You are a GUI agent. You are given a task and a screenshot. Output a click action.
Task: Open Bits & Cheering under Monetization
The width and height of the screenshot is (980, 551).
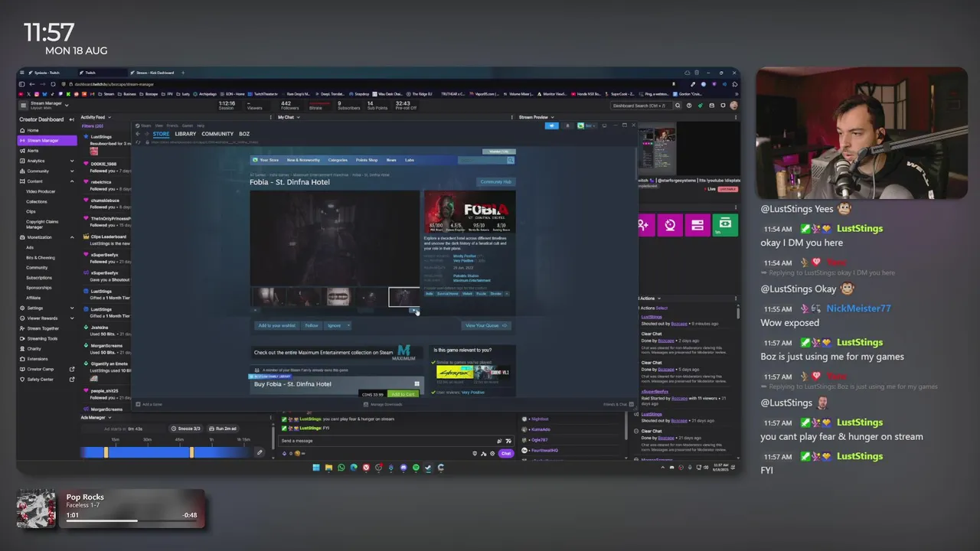[x=41, y=257]
